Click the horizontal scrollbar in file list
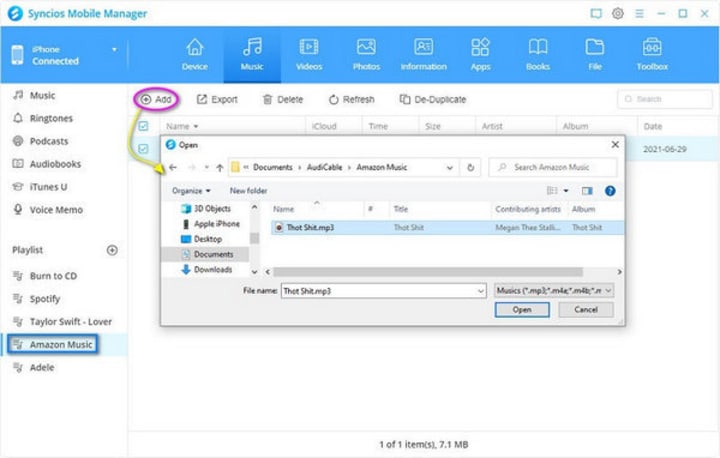The image size is (720, 458). click(428, 272)
